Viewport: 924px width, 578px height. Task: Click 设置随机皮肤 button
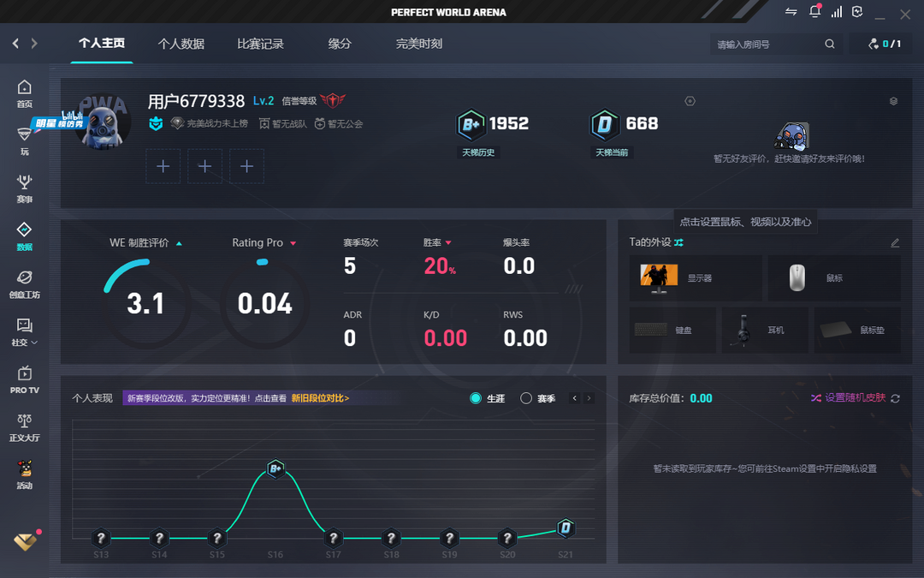(849, 398)
